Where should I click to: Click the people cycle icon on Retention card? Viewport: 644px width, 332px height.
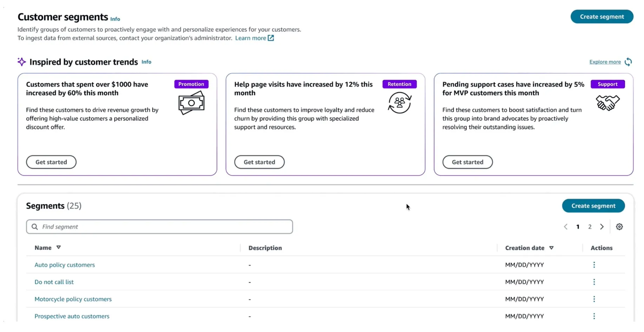(400, 103)
